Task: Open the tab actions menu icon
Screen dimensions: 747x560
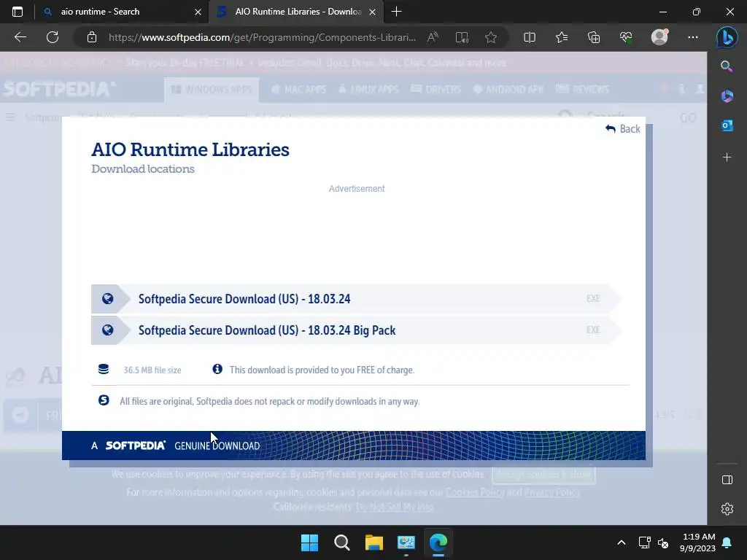Action: (x=18, y=12)
